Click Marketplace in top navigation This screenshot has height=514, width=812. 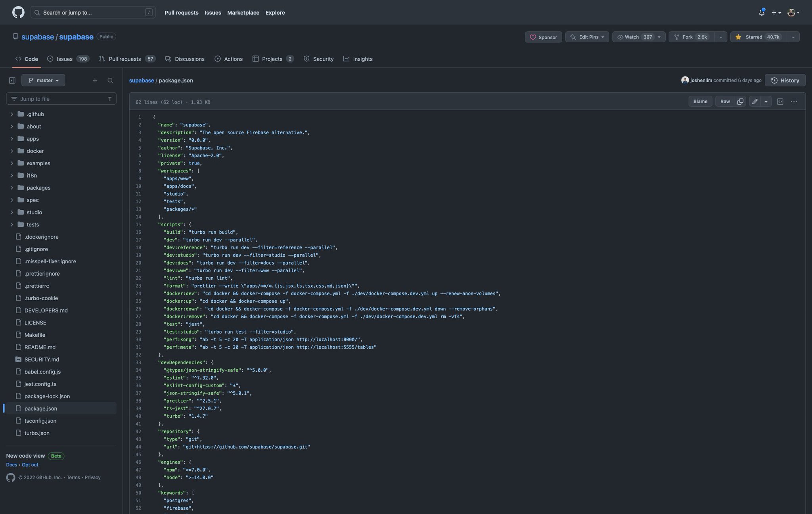[x=243, y=13]
